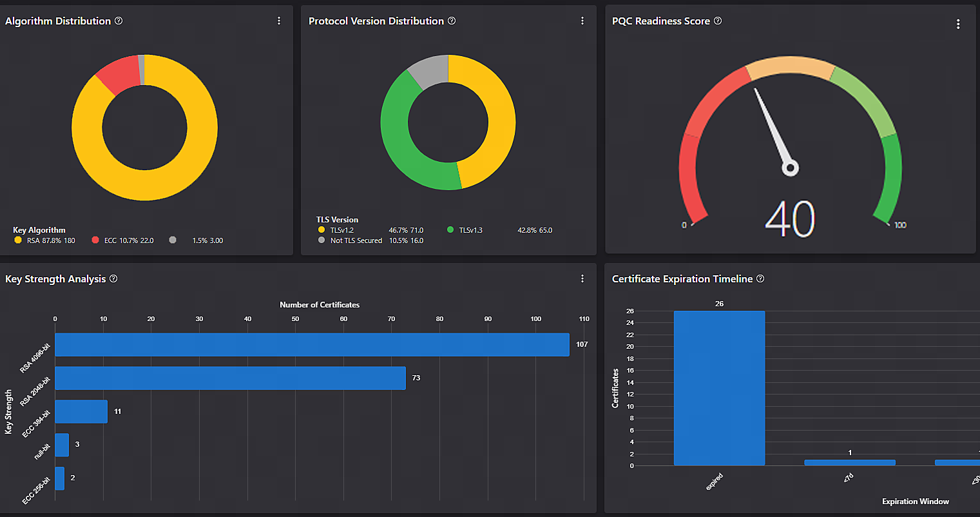This screenshot has height=517, width=980.
Task: Click info icon beside PQC Readiness Score
Action: tap(718, 21)
